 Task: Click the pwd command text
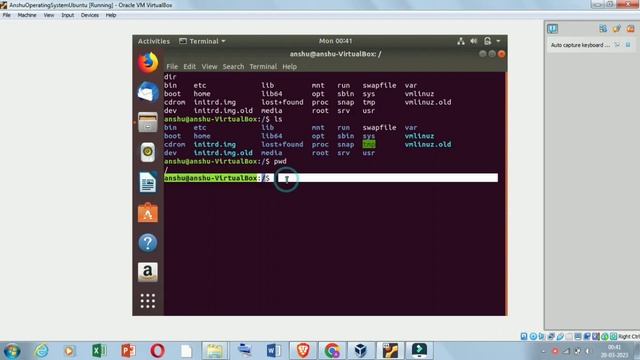tap(280, 162)
